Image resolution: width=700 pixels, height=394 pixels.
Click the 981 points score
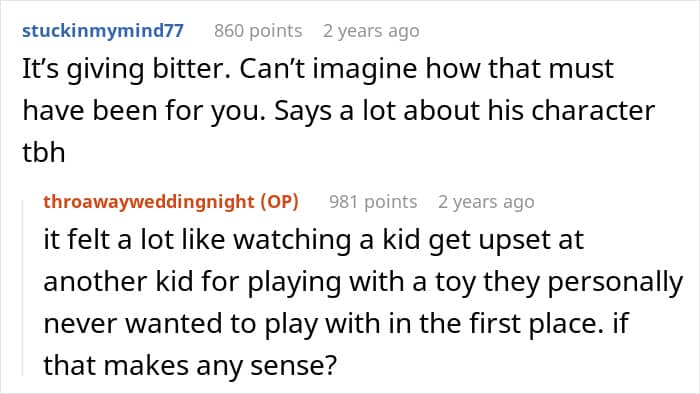pos(373,202)
